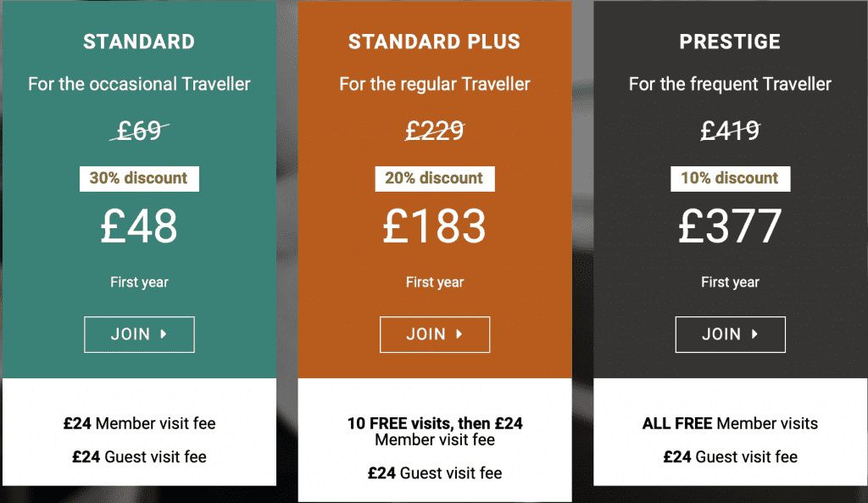Click the 20% discount badge
Screen dimensions: 868x503
coord(434,178)
